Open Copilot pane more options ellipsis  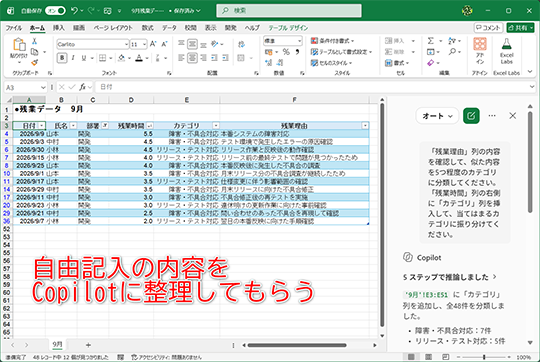pyautogui.click(x=492, y=116)
